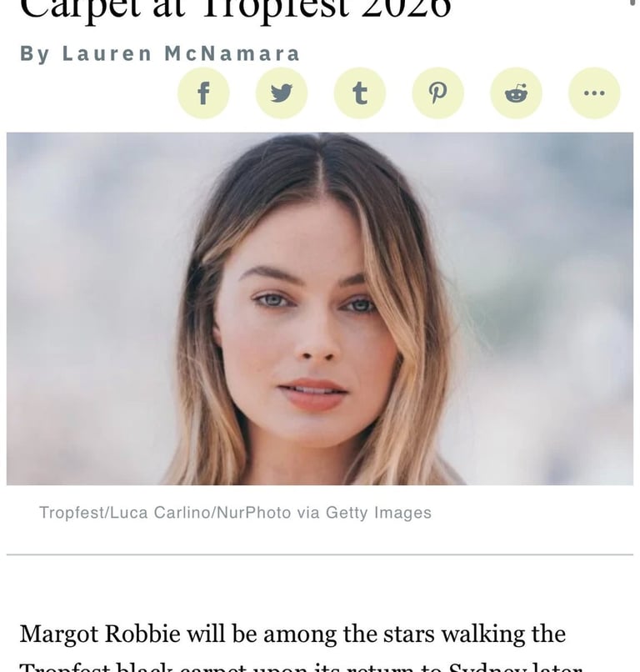The width and height of the screenshot is (640, 672).
Task: Pin the article on Pinterest
Action: point(437,93)
